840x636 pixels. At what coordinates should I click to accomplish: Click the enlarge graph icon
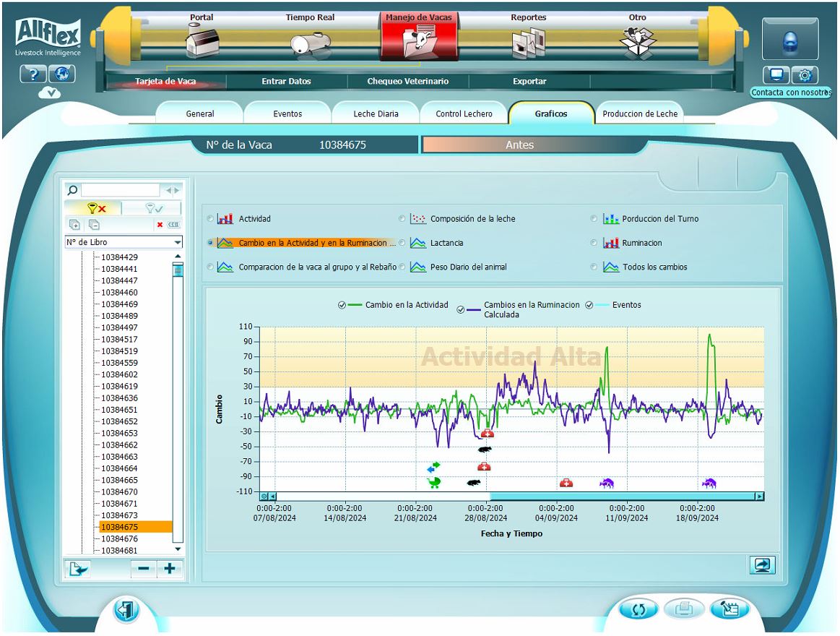click(x=762, y=564)
